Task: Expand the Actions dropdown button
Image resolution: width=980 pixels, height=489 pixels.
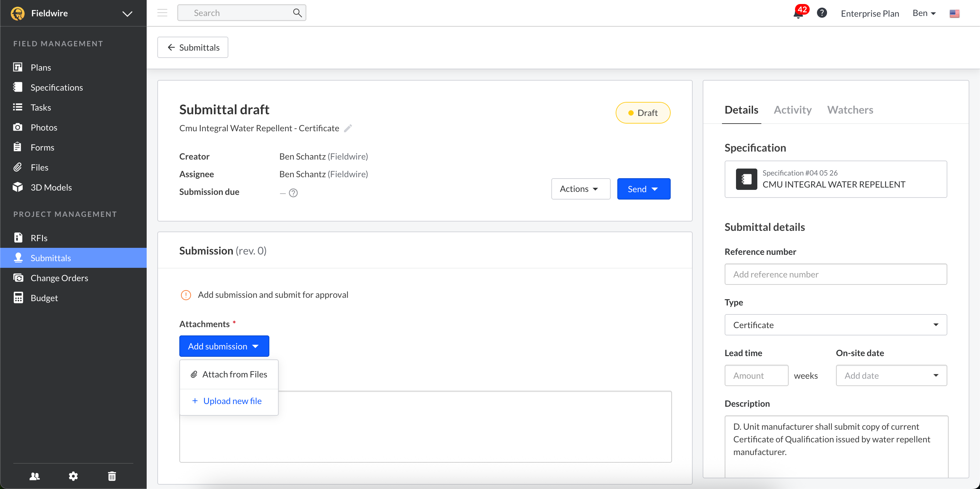Action: click(x=580, y=189)
